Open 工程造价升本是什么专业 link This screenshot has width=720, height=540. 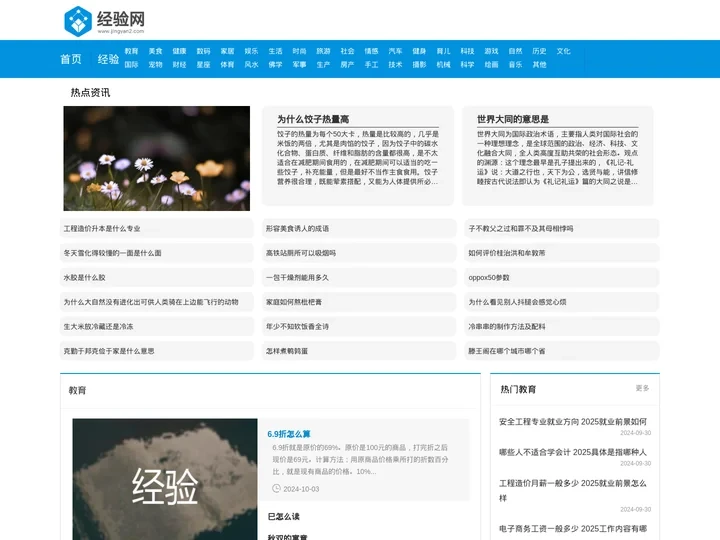pyautogui.click(x=102, y=229)
